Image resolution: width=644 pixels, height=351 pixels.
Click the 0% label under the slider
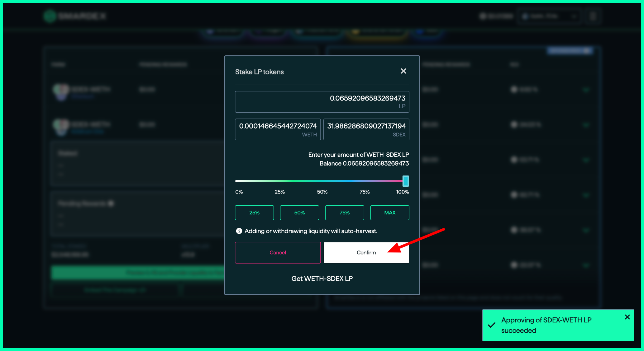pos(239,192)
